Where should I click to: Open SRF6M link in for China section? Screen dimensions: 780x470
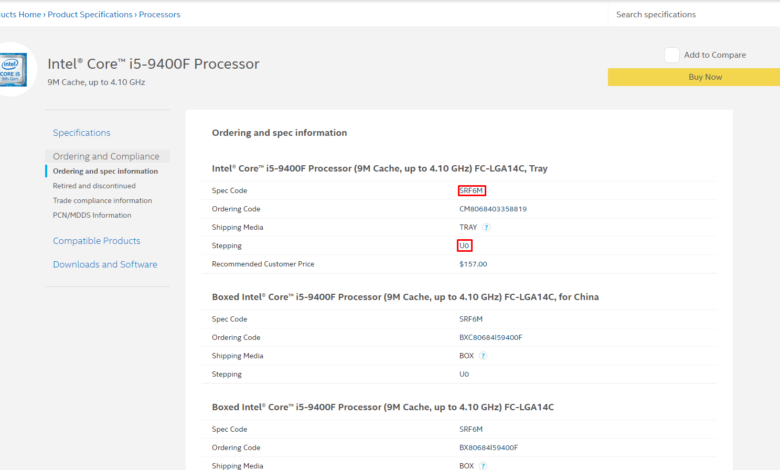471,319
